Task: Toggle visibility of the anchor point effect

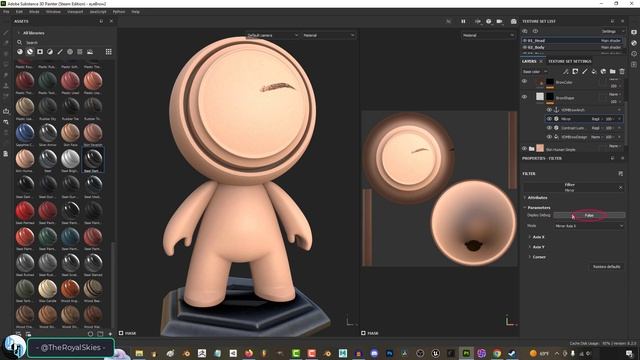Action: [549, 110]
